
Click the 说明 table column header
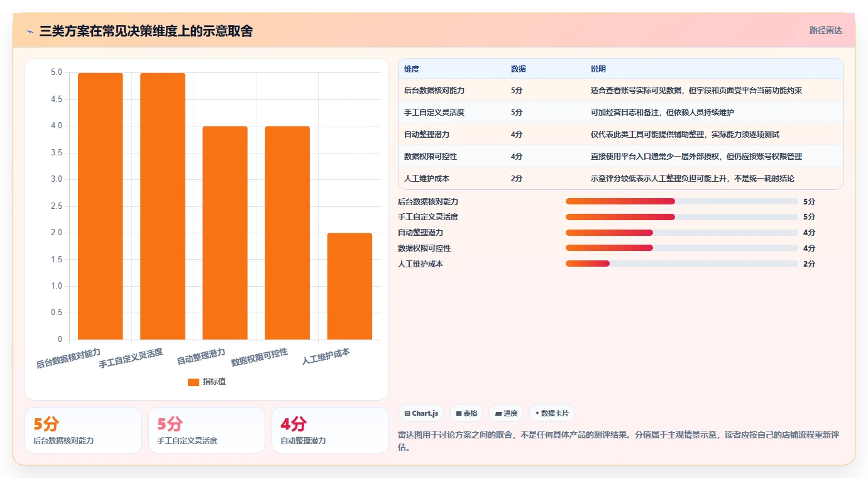tap(598, 69)
